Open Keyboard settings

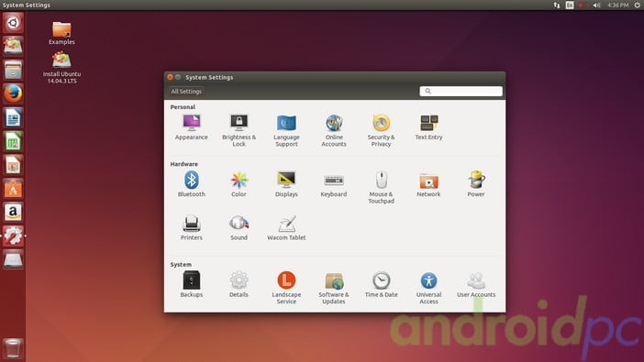click(334, 185)
